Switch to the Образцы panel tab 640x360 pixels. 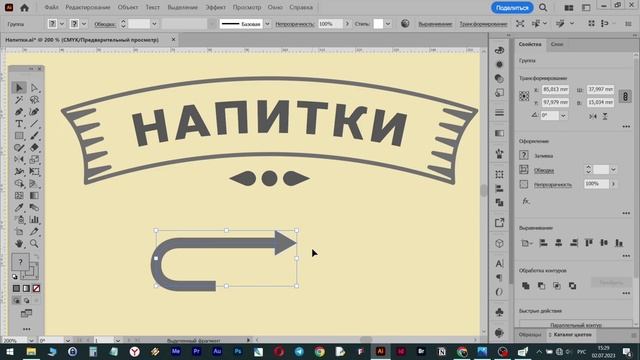point(530,335)
